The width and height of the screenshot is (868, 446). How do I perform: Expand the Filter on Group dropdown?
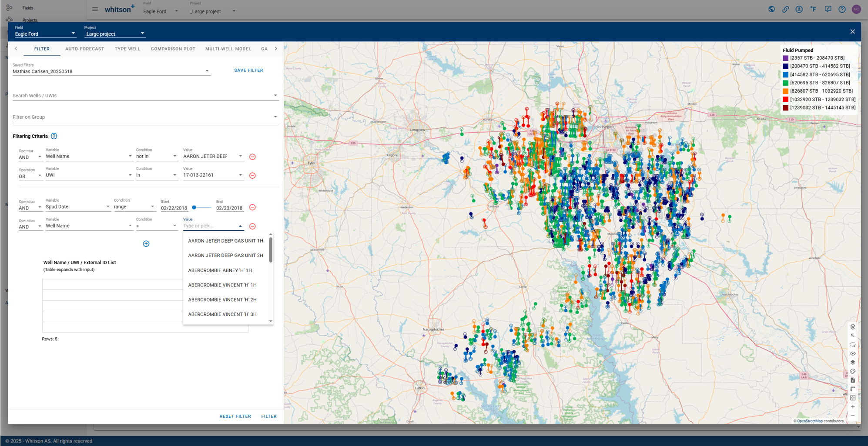click(x=275, y=116)
